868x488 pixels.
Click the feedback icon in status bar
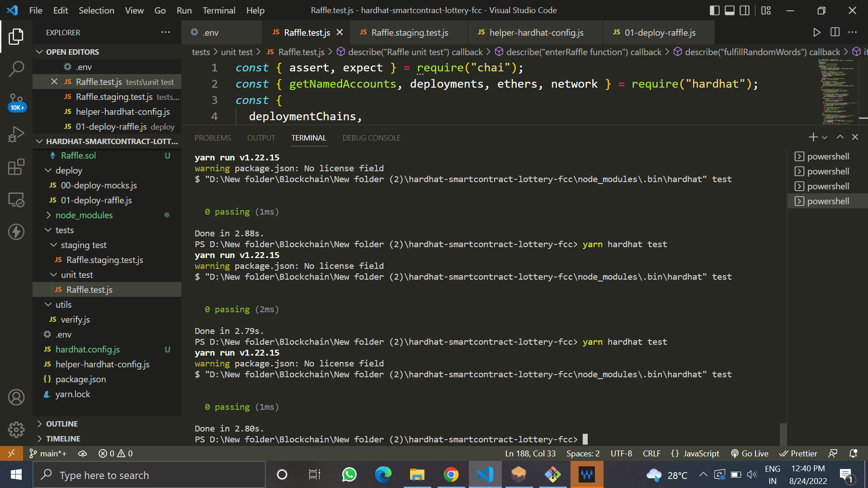click(x=833, y=453)
